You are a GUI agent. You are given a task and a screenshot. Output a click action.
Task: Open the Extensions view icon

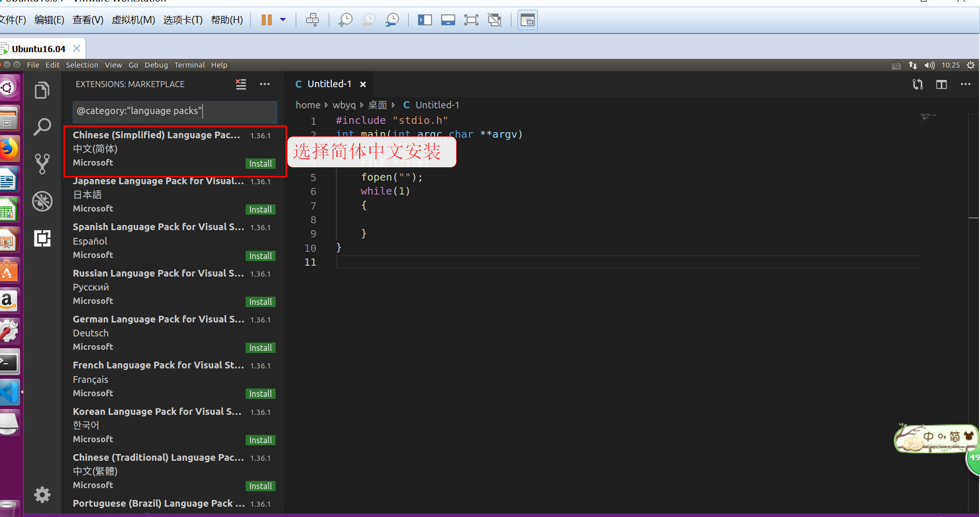pyautogui.click(x=42, y=238)
